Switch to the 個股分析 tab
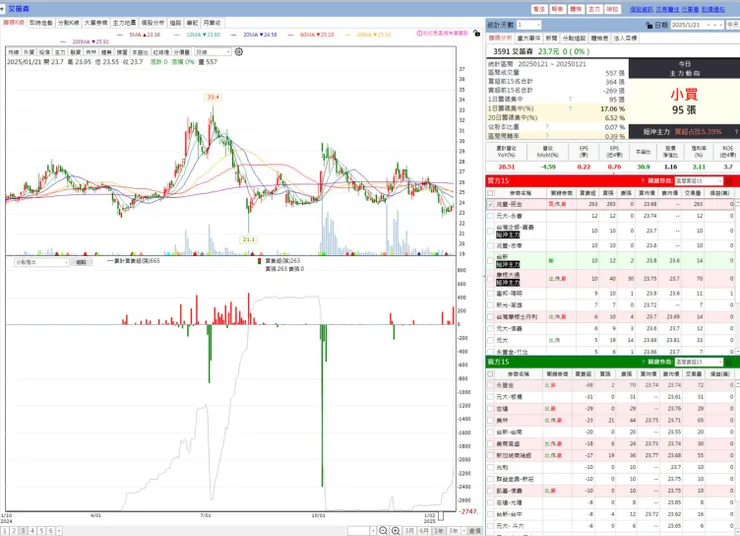 pos(152,23)
